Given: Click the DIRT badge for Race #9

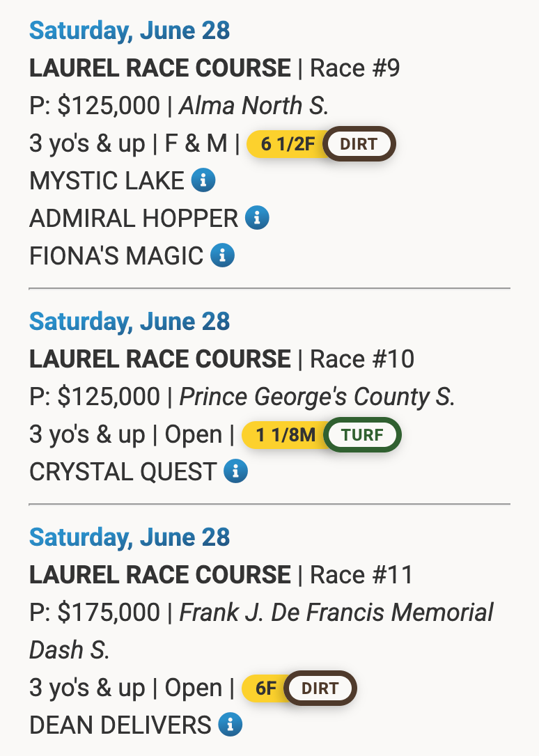Looking at the screenshot, I should (359, 143).
